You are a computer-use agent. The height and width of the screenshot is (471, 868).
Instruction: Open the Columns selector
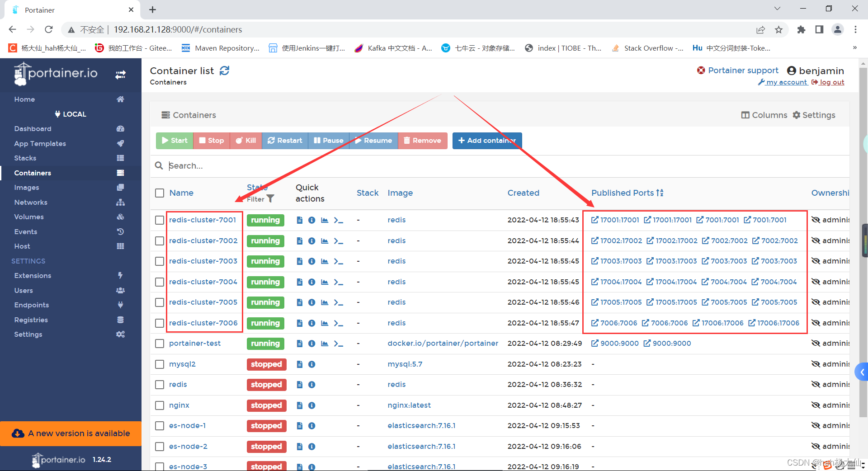click(x=764, y=115)
